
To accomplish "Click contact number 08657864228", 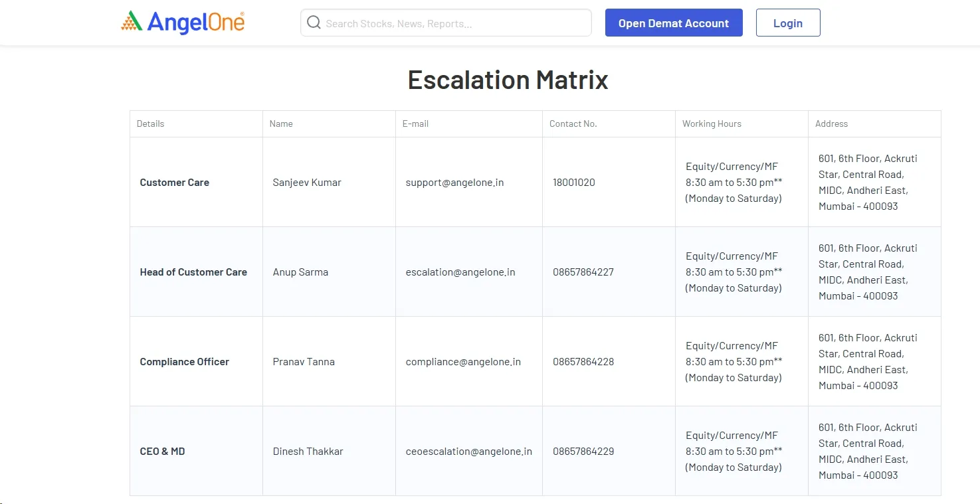I will click(x=583, y=362).
